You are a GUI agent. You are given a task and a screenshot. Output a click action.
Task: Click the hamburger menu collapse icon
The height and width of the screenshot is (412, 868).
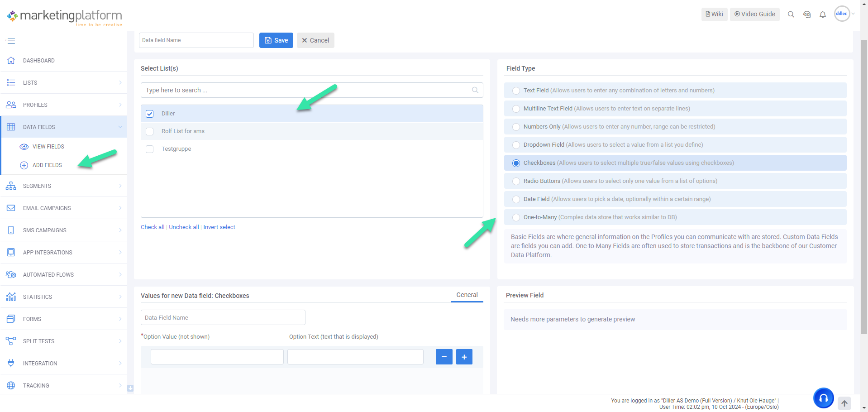11,41
